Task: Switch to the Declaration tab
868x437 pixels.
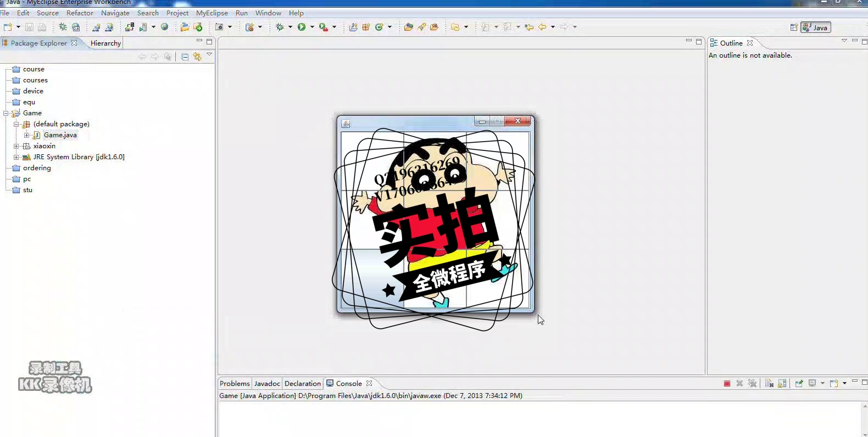Action: point(303,383)
